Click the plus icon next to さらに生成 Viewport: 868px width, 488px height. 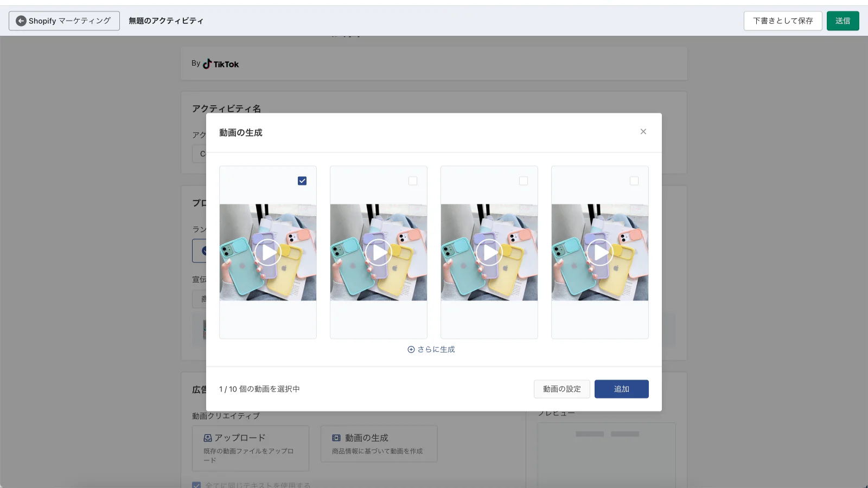[411, 350]
